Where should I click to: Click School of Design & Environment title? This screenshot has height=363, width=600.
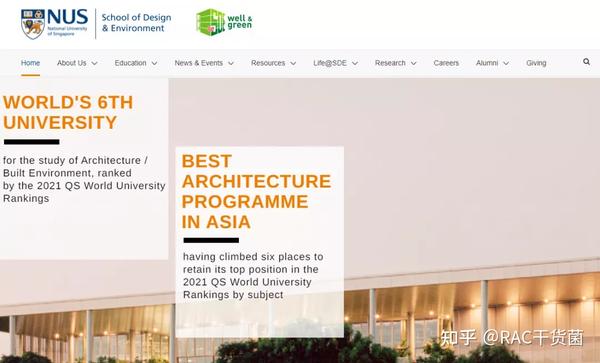tap(136, 23)
